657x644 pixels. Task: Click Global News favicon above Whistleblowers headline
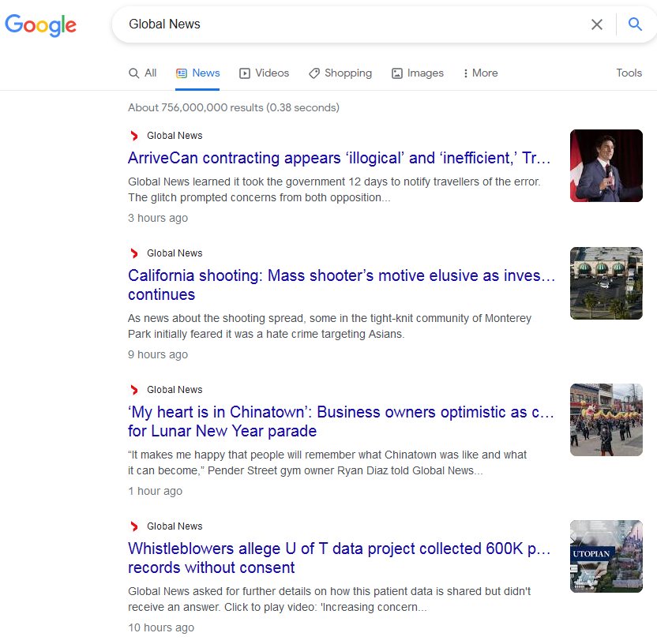pyautogui.click(x=134, y=526)
